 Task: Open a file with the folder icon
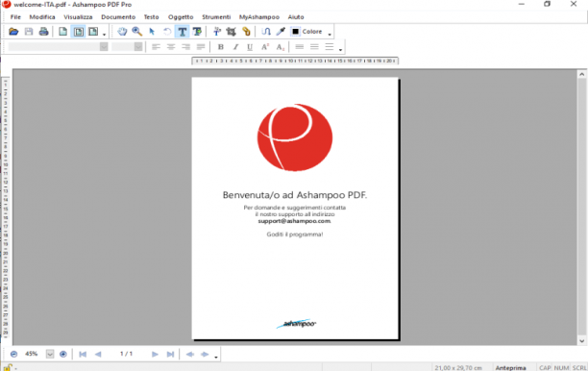pos(13,32)
